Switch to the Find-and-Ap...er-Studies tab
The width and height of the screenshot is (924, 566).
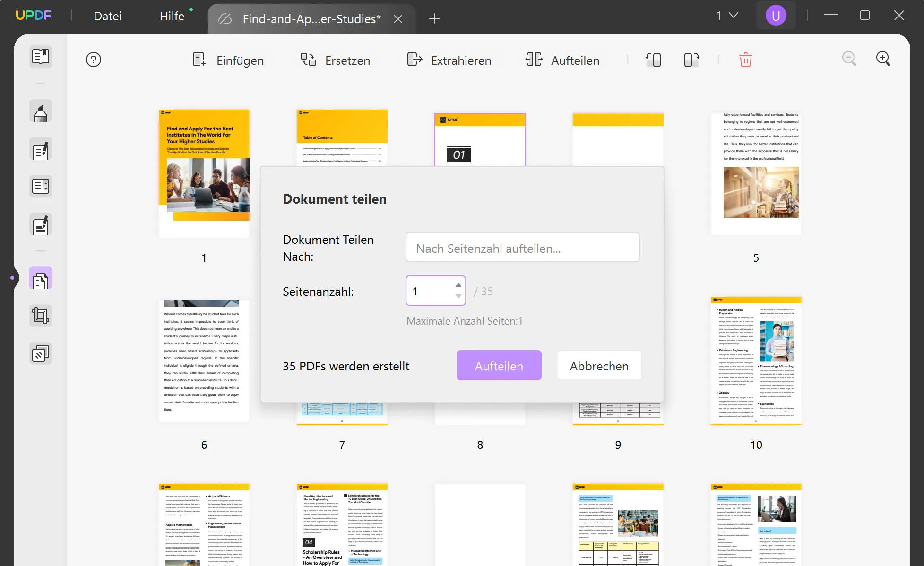tap(311, 19)
